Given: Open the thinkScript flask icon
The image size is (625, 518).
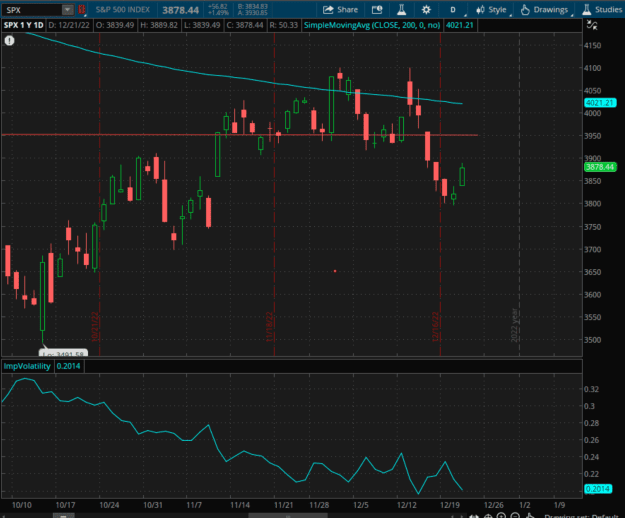Looking at the screenshot, I should (x=401, y=10).
